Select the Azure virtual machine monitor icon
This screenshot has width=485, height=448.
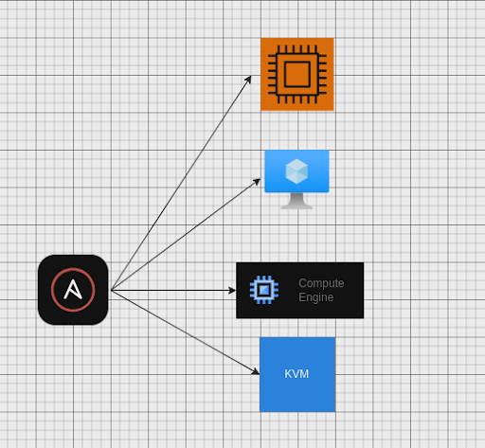click(296, 179)
